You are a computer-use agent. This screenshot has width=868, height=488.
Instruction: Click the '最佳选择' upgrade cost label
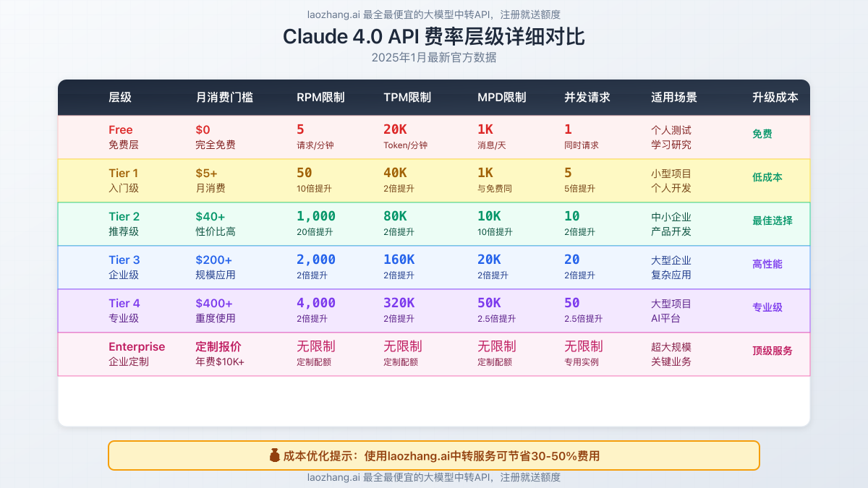point(773,221)
